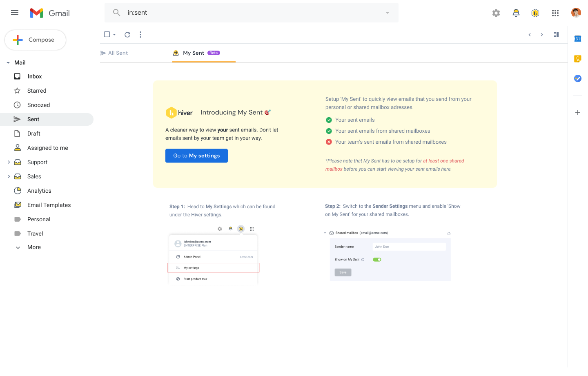Go to older page arrow
Image resolution: width=588 pixels, height=376 pixels.
tap(542, 35)
